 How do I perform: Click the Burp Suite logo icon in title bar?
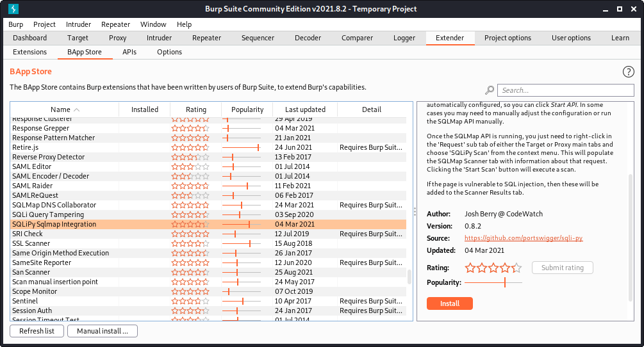point(13,8)
